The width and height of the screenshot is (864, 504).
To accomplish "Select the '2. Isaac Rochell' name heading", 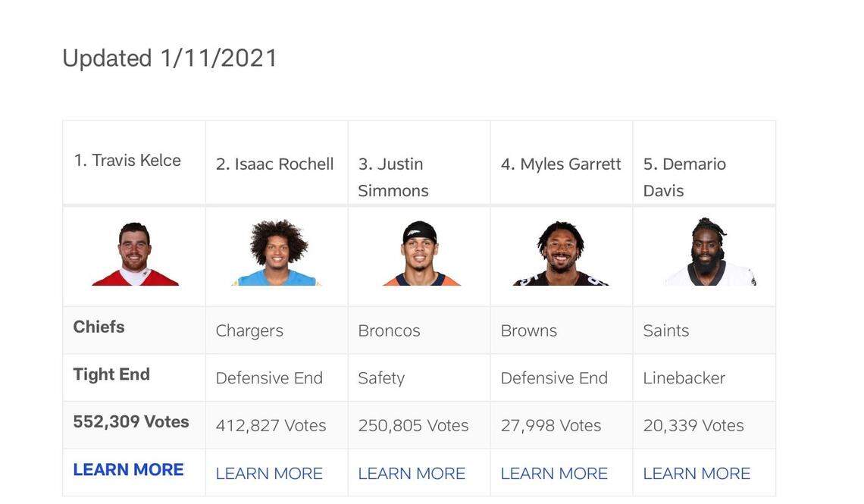I will (274, 164).
